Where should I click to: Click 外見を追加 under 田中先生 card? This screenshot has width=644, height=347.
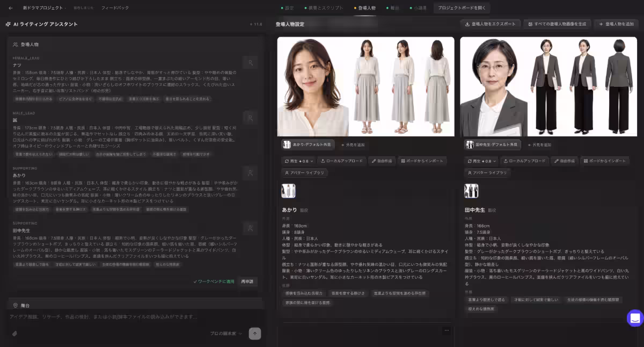(539, 144)
